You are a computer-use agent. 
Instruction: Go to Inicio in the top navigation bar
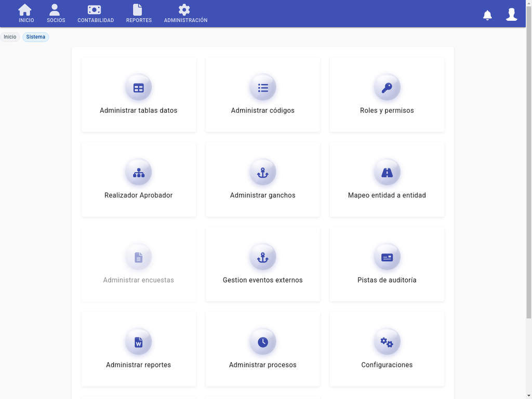pyautogui.click(x=26, y=14)
